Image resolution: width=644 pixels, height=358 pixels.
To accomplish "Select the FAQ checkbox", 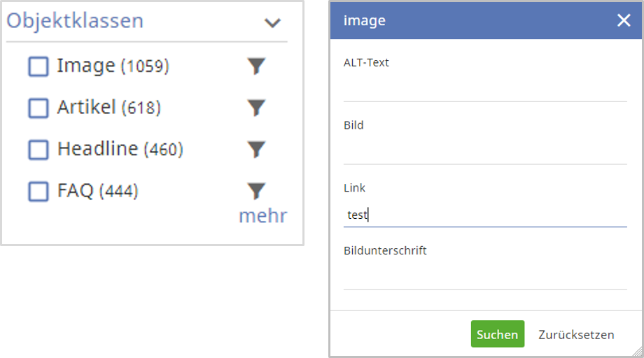I will [38, 191].
